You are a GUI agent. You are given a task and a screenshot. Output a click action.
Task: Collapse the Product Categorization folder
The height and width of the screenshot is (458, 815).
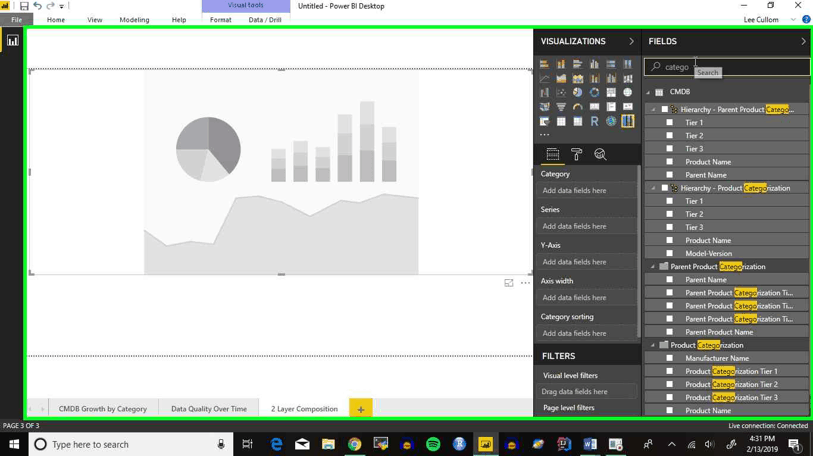point(653,346)
